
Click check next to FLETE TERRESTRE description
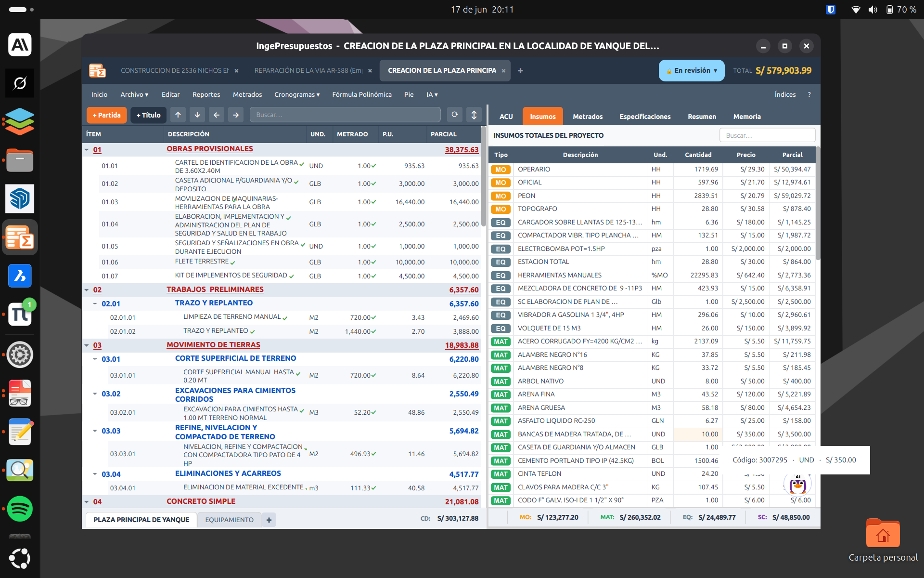(x=233, y=263)
